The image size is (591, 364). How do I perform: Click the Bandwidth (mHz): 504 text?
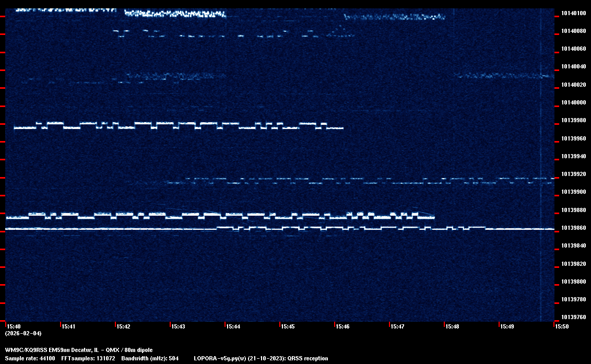pos(150,358)
